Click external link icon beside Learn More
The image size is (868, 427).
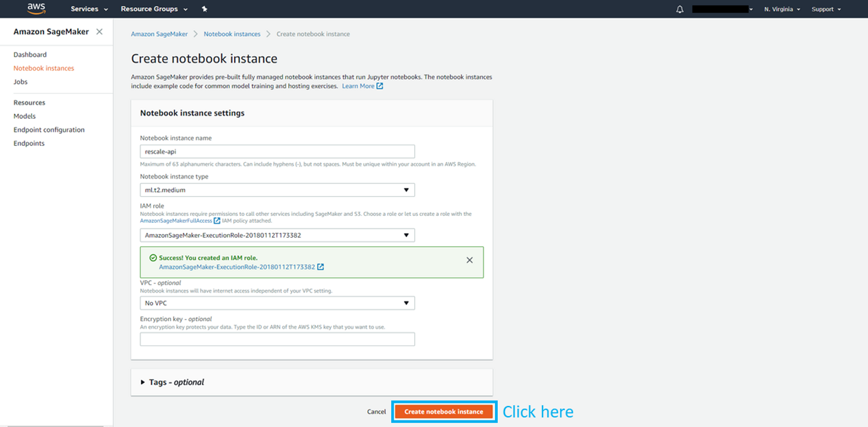(380, 86)
